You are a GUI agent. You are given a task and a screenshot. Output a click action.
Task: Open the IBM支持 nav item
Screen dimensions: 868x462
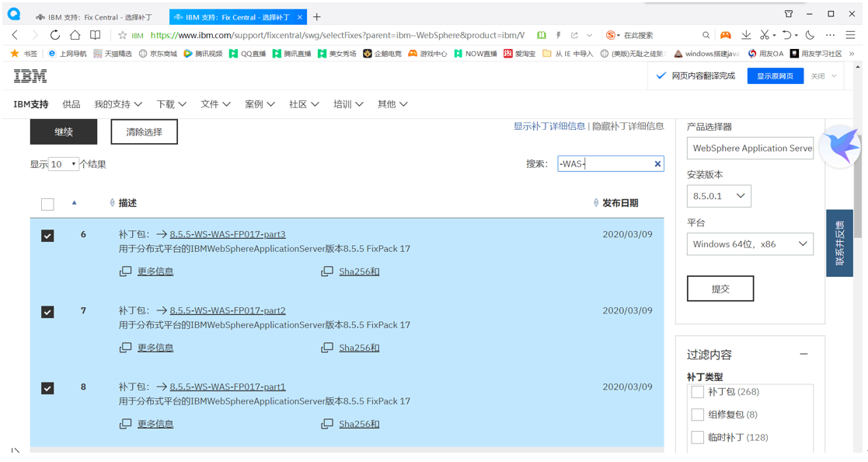[31, 104]
